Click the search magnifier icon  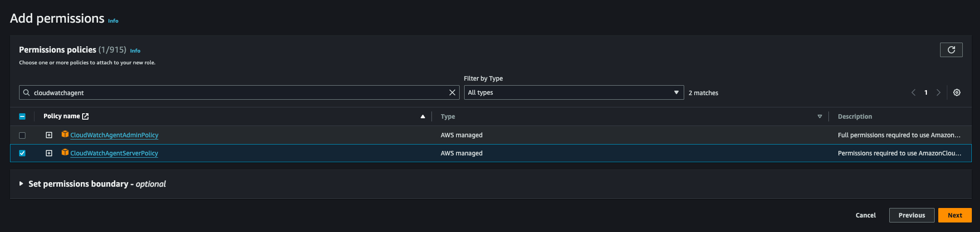coord(26,92)
